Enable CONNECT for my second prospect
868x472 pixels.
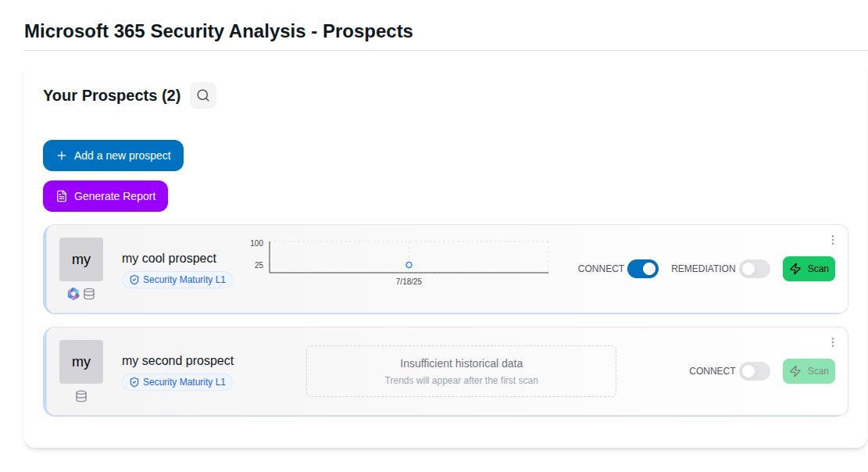(755, 371)
